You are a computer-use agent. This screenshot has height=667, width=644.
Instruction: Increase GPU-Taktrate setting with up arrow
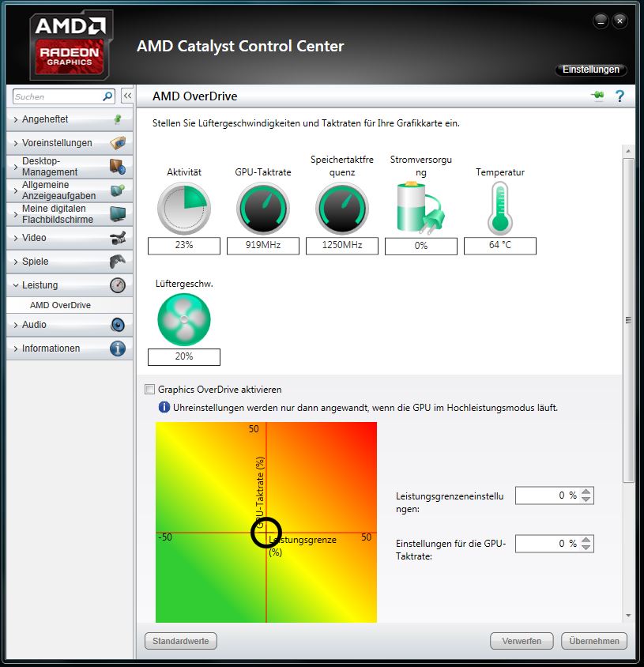(x=586, y=540)
